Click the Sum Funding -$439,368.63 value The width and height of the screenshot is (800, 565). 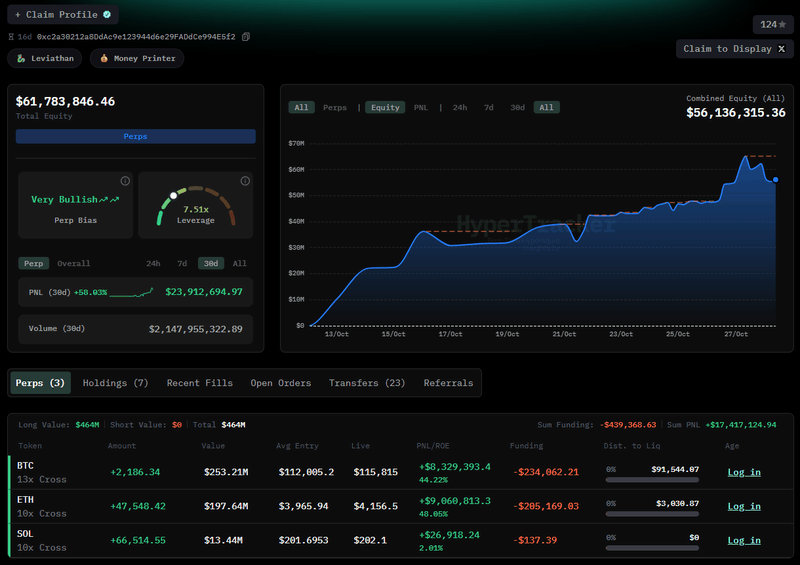628,425
